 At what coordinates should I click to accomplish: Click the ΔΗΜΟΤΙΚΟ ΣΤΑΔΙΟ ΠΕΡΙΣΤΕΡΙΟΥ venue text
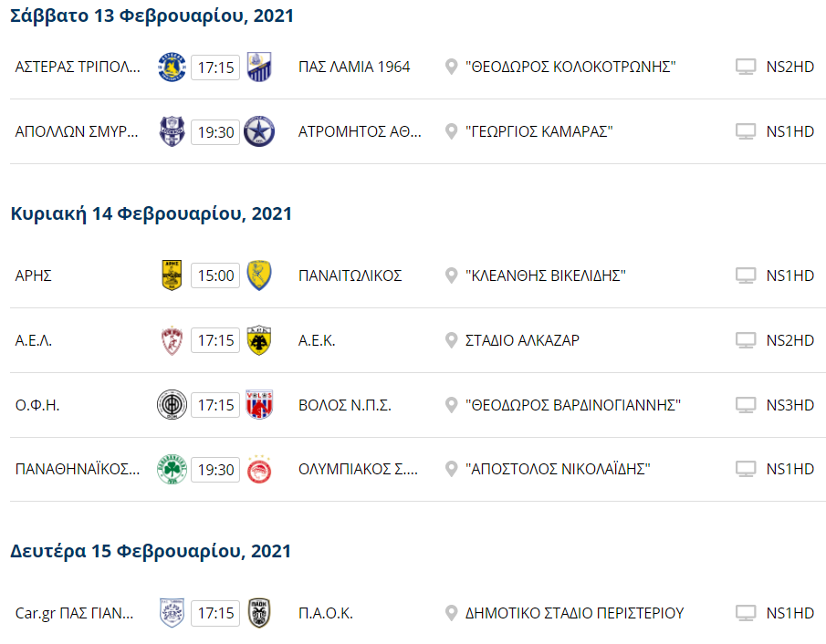point(574,613)
